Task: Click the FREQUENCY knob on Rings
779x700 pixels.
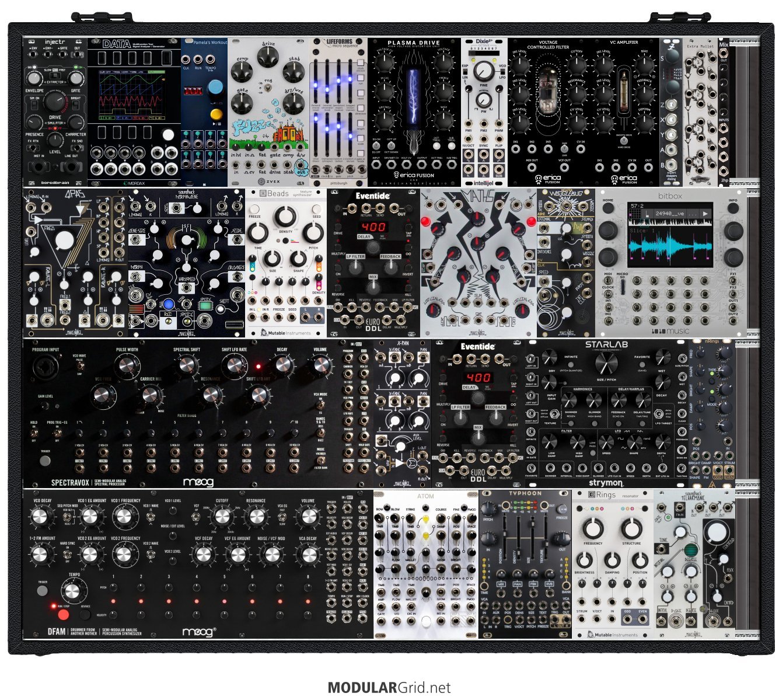Action: click(592, 529)
